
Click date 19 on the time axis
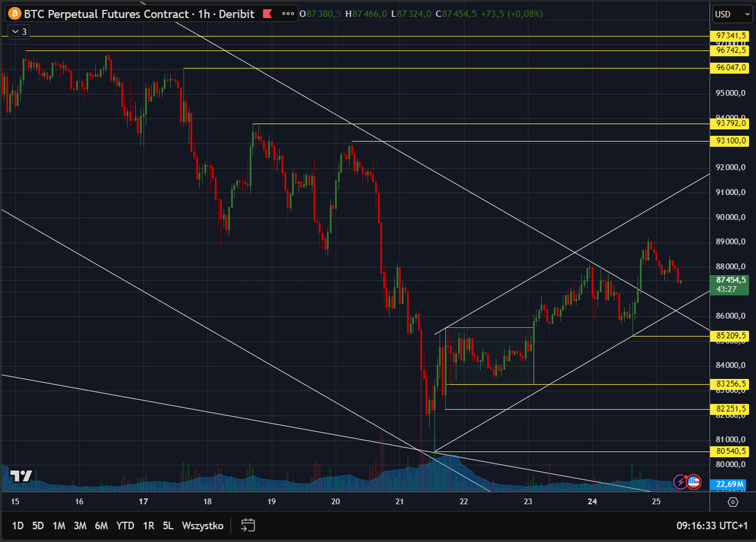pyautogui.click(x=272, y=502)
